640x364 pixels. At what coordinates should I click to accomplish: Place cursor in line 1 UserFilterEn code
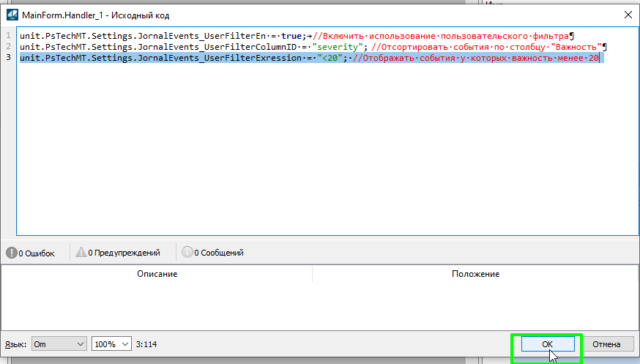click(146, 35)
